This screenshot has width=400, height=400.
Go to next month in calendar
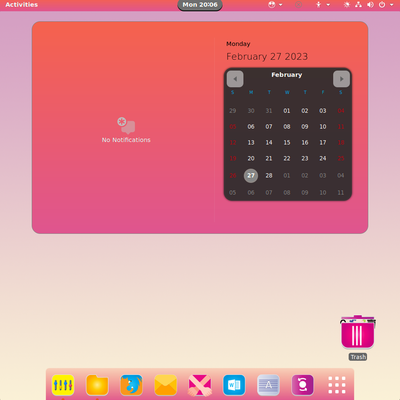pos(341,79)
